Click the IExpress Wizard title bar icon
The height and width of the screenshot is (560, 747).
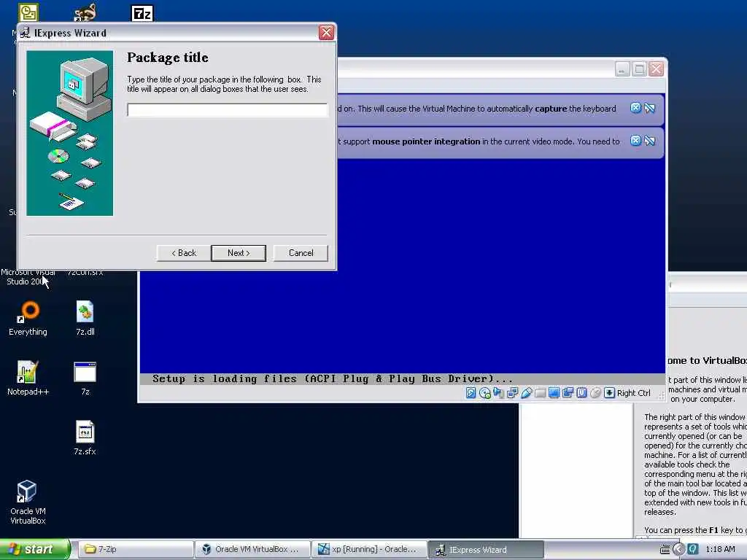click(x=25, y=33)
